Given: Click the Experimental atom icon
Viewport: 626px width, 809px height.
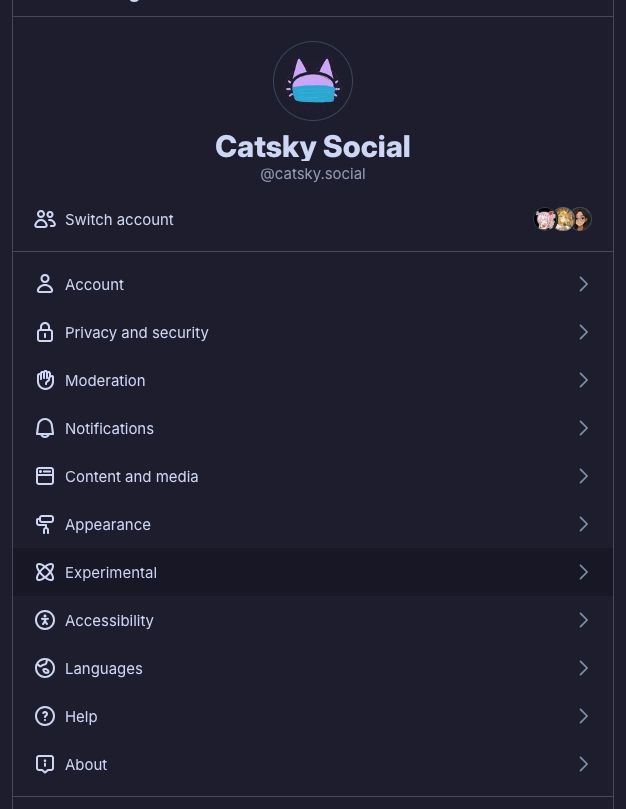Looking at the screenshot, I should [x=45, y=572].
